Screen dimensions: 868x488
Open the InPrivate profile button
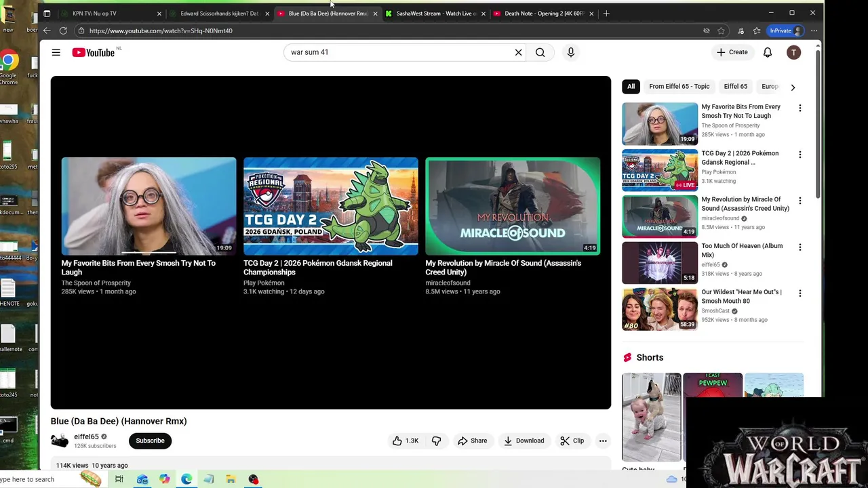coord(787,30)
